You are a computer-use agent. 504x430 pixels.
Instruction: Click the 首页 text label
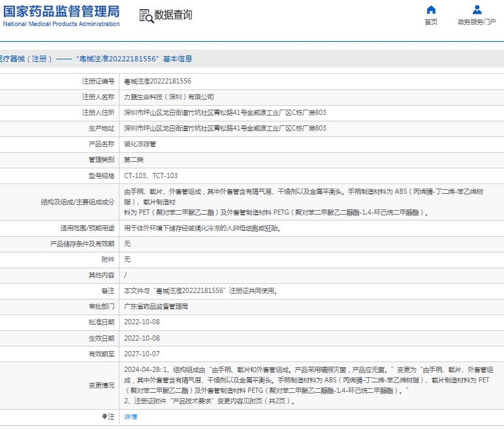(431, 22)
